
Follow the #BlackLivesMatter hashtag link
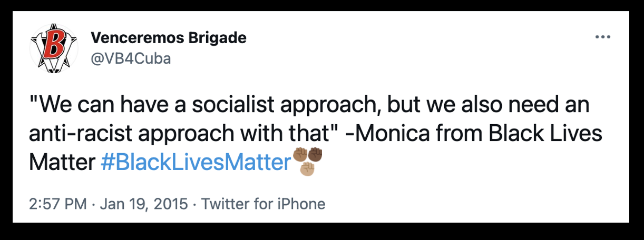click(195, 163)
